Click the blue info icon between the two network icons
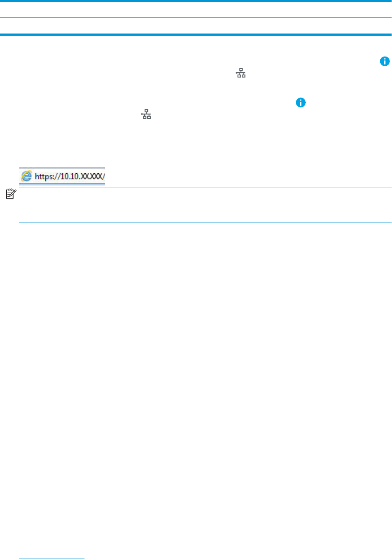 tap(301, 103)
